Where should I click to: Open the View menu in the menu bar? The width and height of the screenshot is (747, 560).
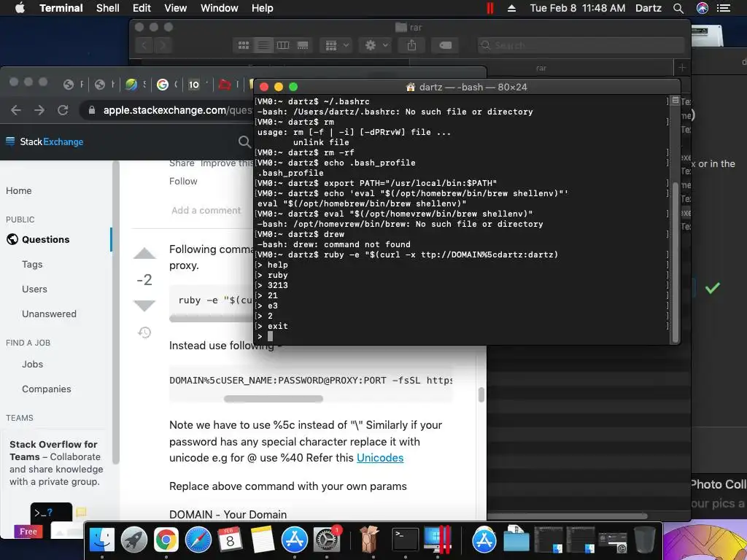tap(175, 8)
